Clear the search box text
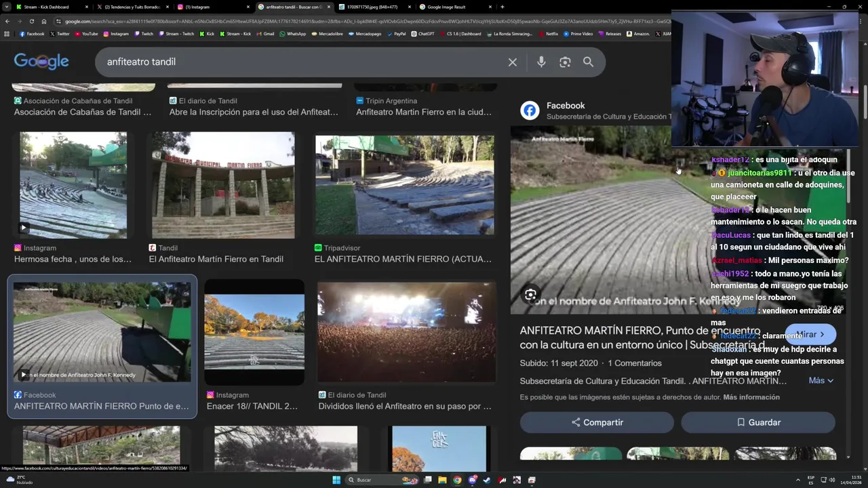This screenshot has width=868, height=488. tap(513, 62)
